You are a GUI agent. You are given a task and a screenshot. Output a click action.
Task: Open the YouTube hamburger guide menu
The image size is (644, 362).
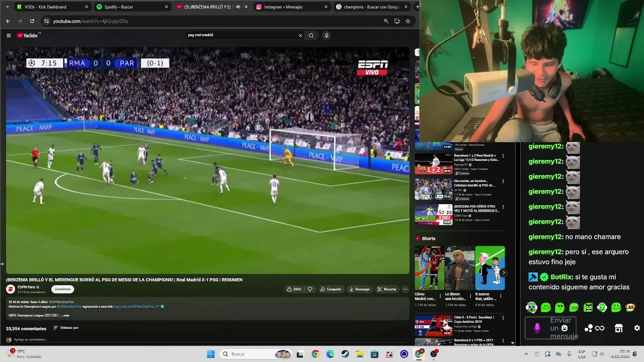pos(9,36)
